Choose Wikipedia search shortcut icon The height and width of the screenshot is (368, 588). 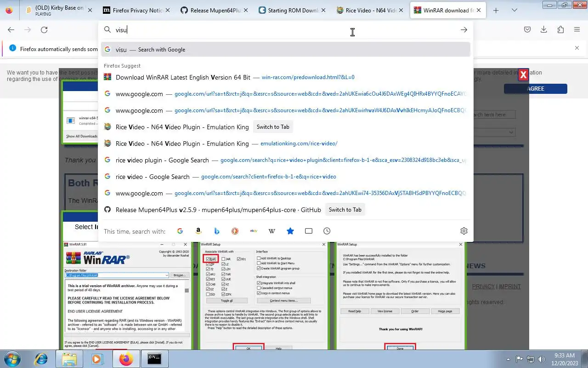point(272,231)
